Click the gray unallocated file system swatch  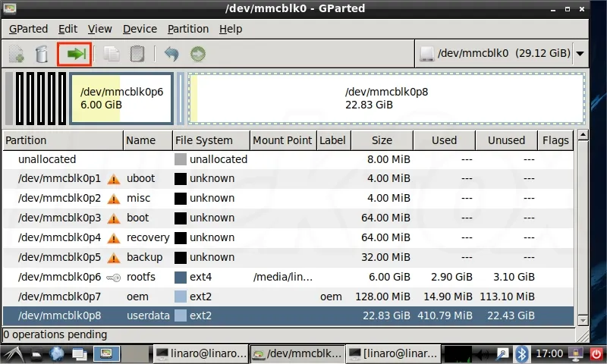point(181,159)
